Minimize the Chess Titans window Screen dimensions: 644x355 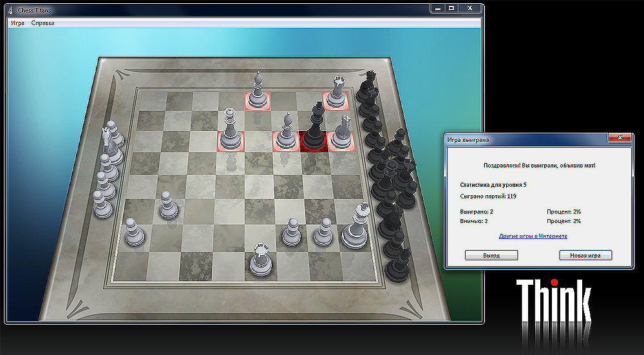point(438,8)
